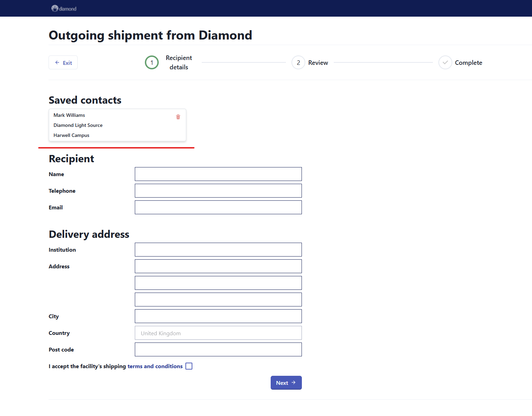Select step 2 Review circle
Screen dimensions: 532x416
(x=298, y=62)
